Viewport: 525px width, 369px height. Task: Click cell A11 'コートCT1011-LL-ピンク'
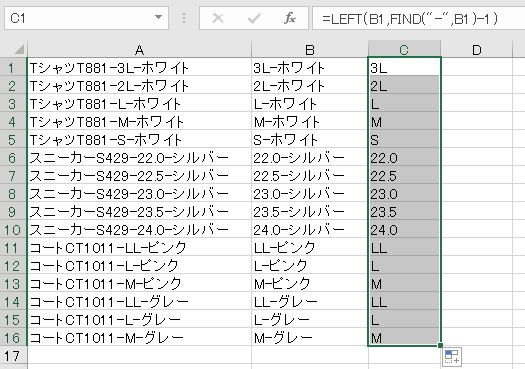(x=139, y=248)
